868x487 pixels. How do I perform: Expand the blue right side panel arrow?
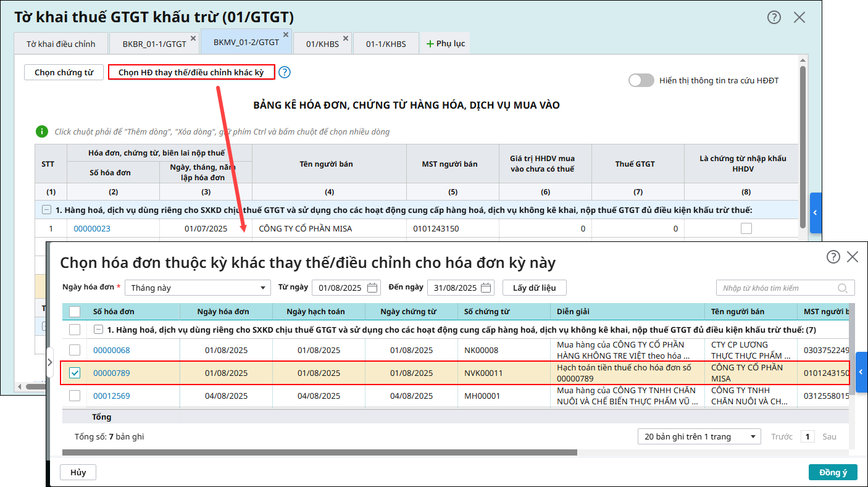[x=861, y=372]
